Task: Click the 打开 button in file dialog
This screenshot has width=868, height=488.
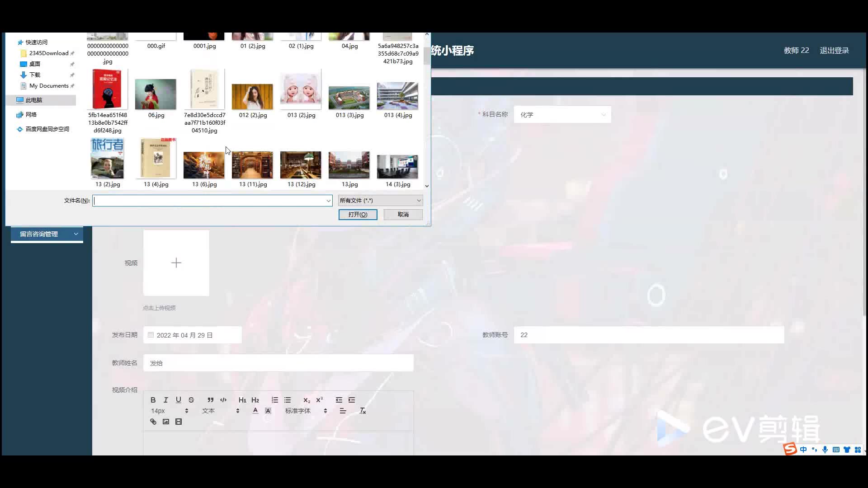Action: pyautogui.click(x=358, y=215)
